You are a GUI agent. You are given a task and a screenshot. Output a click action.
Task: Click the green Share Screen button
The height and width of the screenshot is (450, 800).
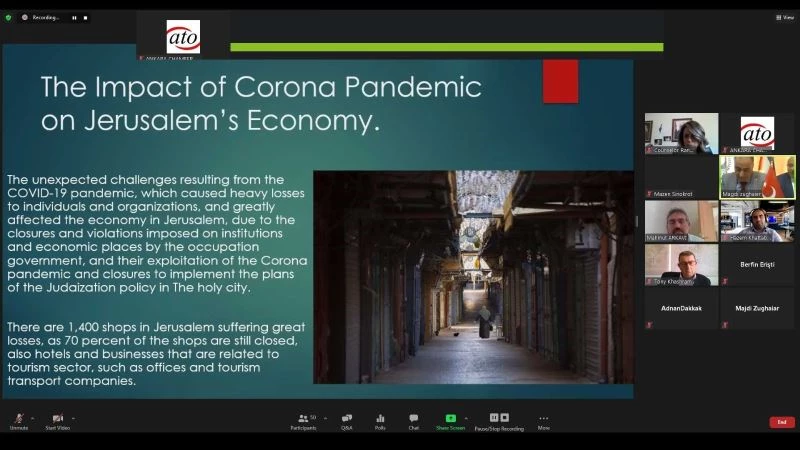pyautogui.click(x=450, y=420)
